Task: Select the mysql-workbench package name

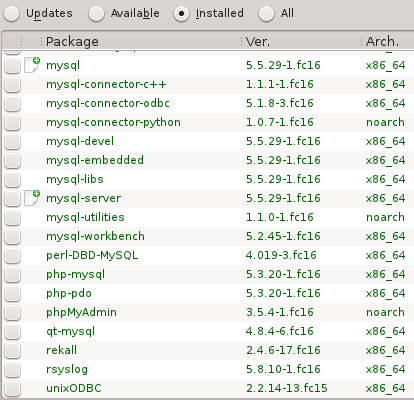Action: tap(95, 236)
